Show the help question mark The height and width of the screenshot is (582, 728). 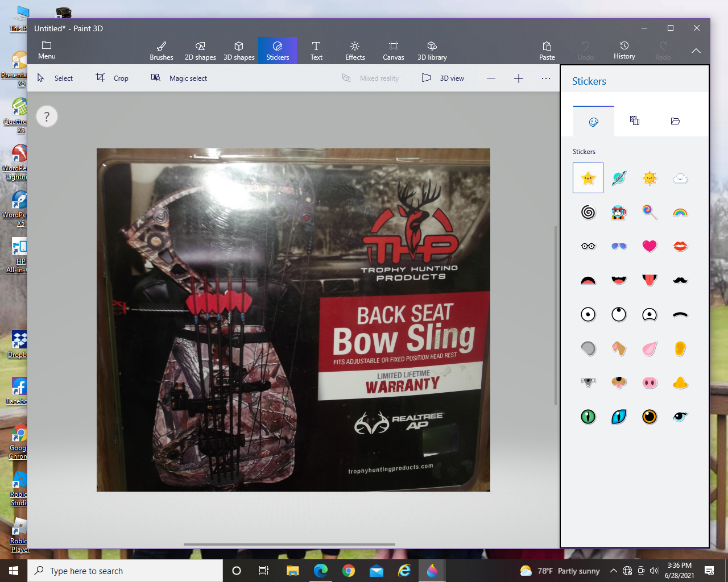pyautogui.click(x=47, y=117)
